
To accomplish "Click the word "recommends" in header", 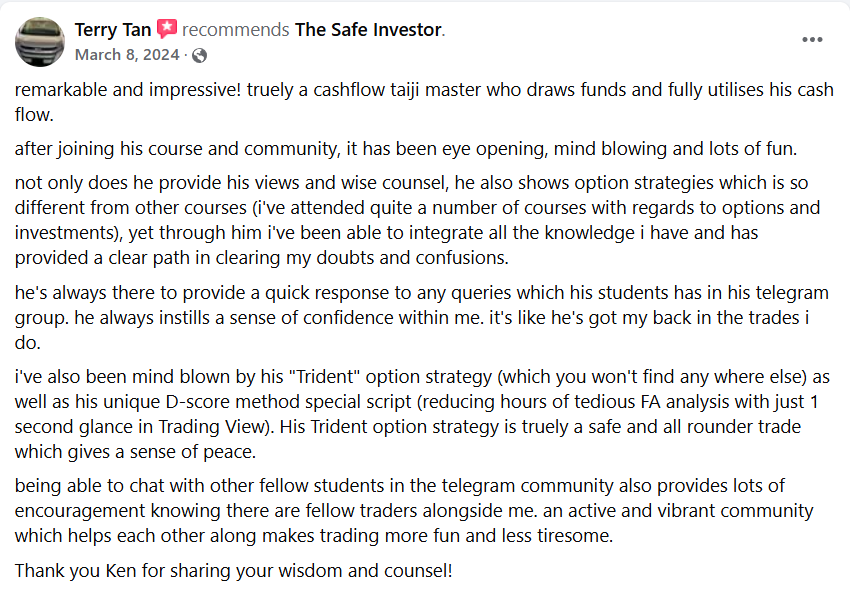I will pos(235,30).
